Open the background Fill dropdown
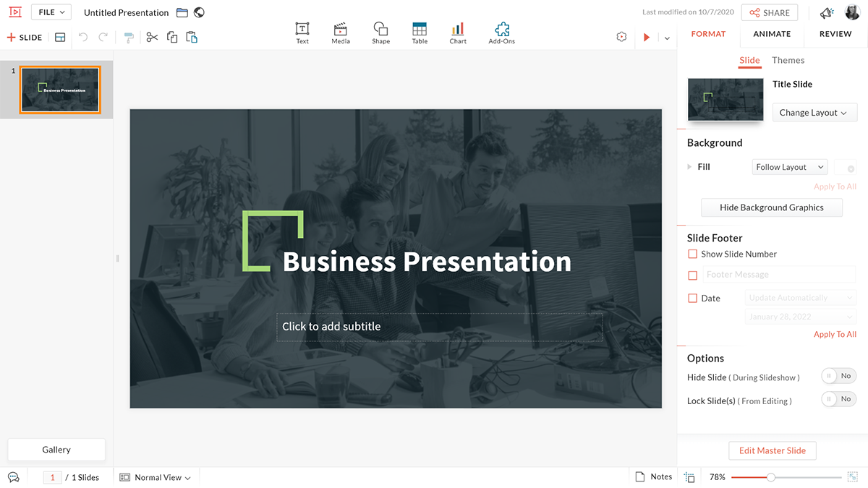The image size is (868, 488). [789, 166]
